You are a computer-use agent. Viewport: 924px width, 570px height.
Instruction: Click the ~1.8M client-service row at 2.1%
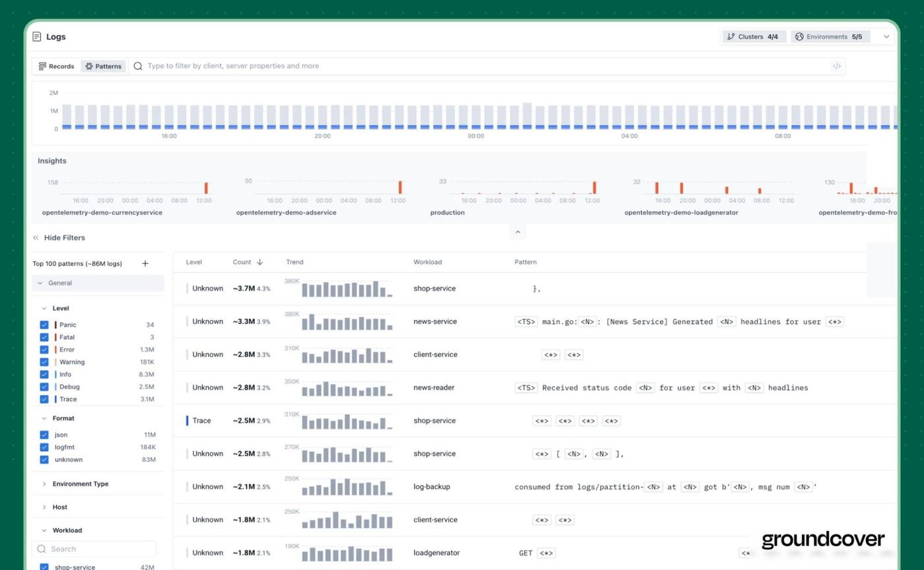535,519
